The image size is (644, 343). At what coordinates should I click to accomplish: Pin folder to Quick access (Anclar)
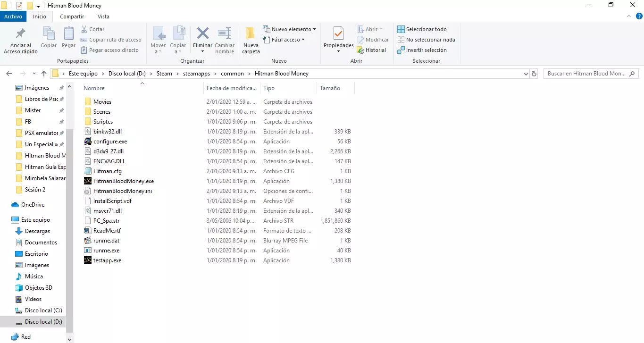coord(21,41)
